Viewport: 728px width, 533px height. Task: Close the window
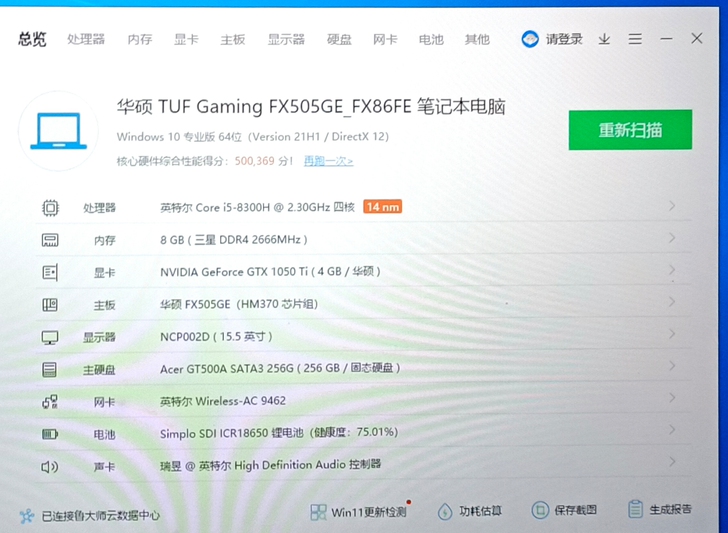point(696,39)
